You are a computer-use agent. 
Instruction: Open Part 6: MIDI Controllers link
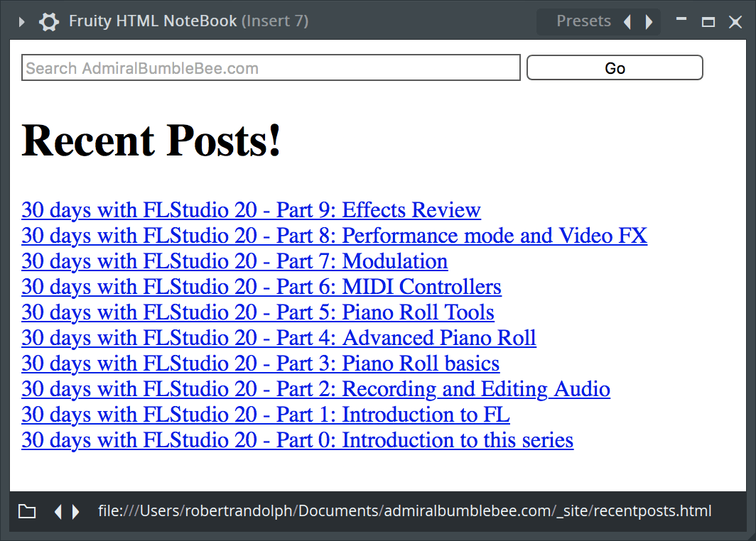[261, 288]
